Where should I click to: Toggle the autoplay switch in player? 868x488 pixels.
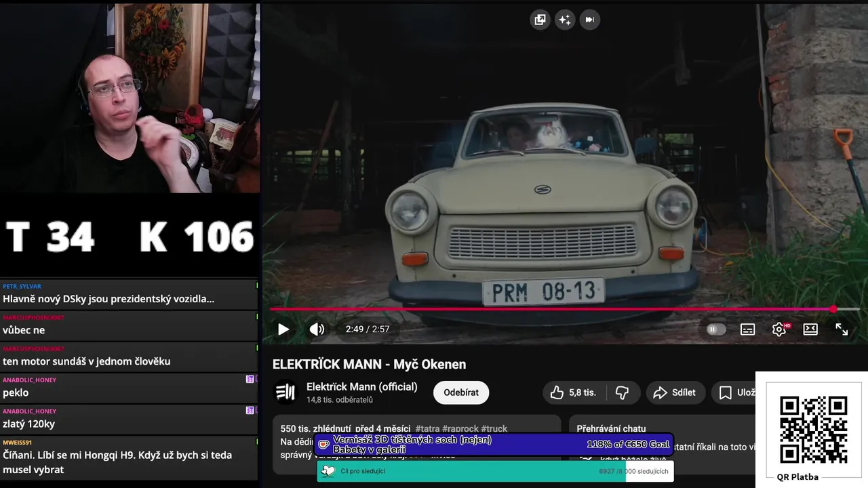click(x=715, y=329)
